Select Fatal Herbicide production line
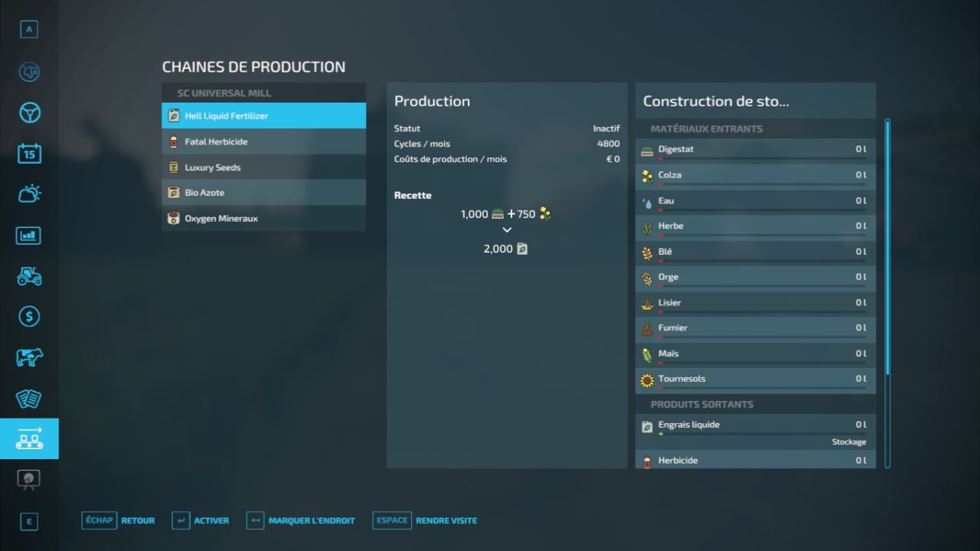 click(263, 142)
